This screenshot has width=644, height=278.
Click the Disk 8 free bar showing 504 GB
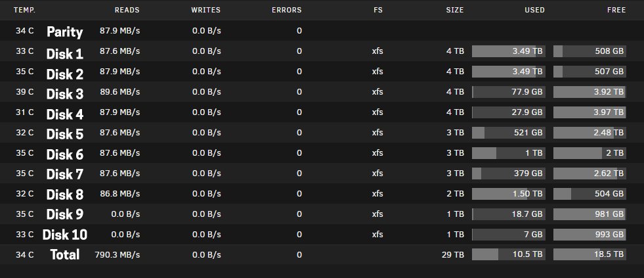point(590,194)
